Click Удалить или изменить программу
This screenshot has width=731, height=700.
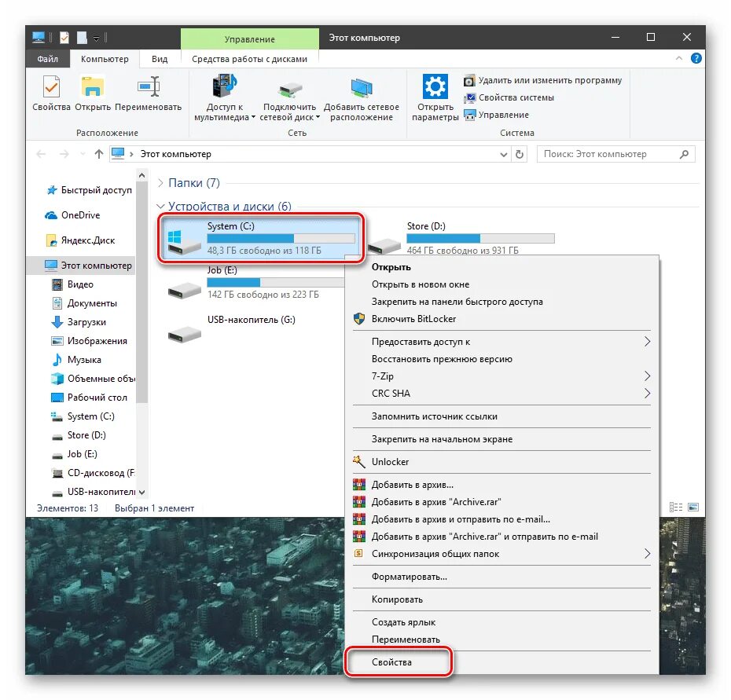[542, 80]
